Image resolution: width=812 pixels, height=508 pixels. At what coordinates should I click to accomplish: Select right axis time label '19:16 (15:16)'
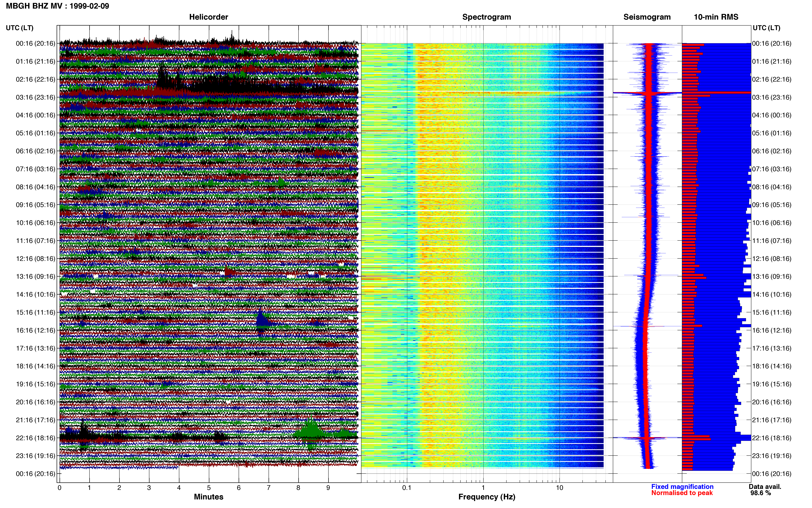pos(772,384)
